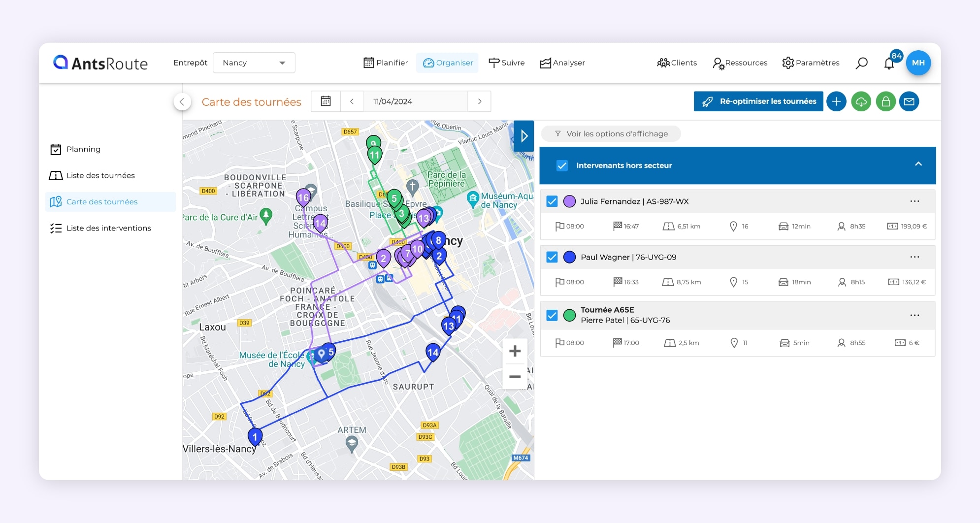Open the Carte des tournées sidebar view
The width and height of the screenshot is (980, 523).
[x=101, y=201]
